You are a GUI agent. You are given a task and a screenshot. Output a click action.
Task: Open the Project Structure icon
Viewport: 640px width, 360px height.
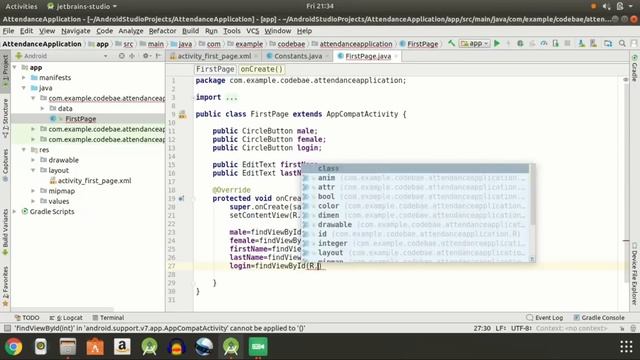pyautogui.click(x=608, y=43)
